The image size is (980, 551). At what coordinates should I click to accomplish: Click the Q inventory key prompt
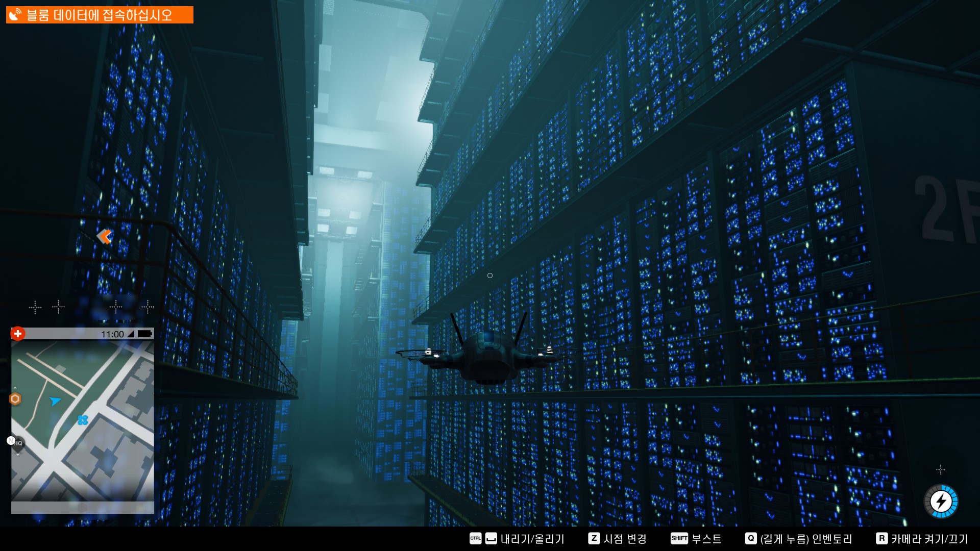[750, 538]
